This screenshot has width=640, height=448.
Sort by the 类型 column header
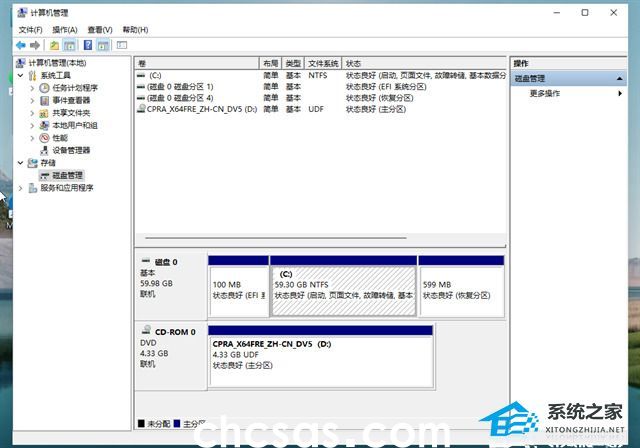293,63
